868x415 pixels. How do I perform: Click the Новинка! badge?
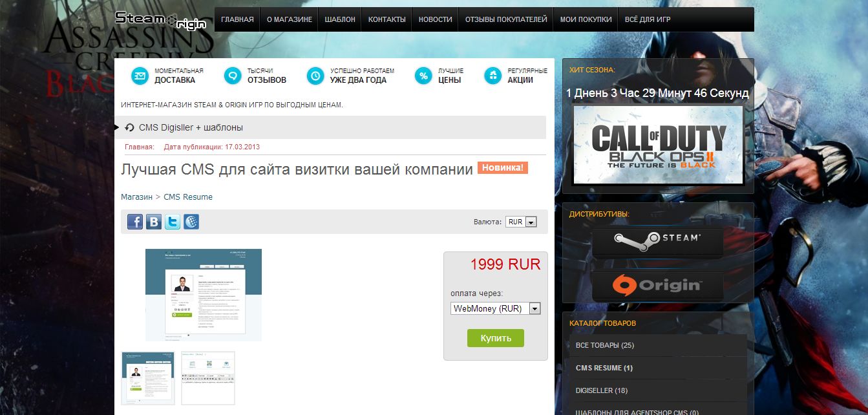503,168
